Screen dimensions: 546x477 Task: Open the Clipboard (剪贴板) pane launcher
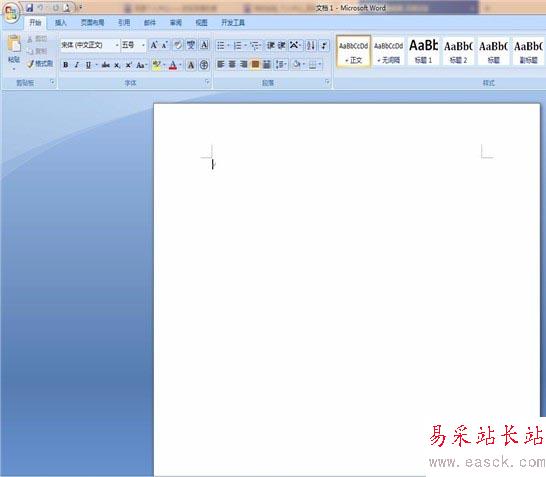(x=53, y=82)
